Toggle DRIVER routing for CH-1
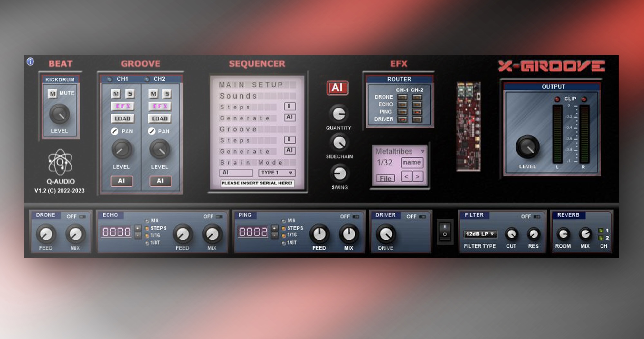Viewport: 644px width, 339px height. click(x=402, y=119)
